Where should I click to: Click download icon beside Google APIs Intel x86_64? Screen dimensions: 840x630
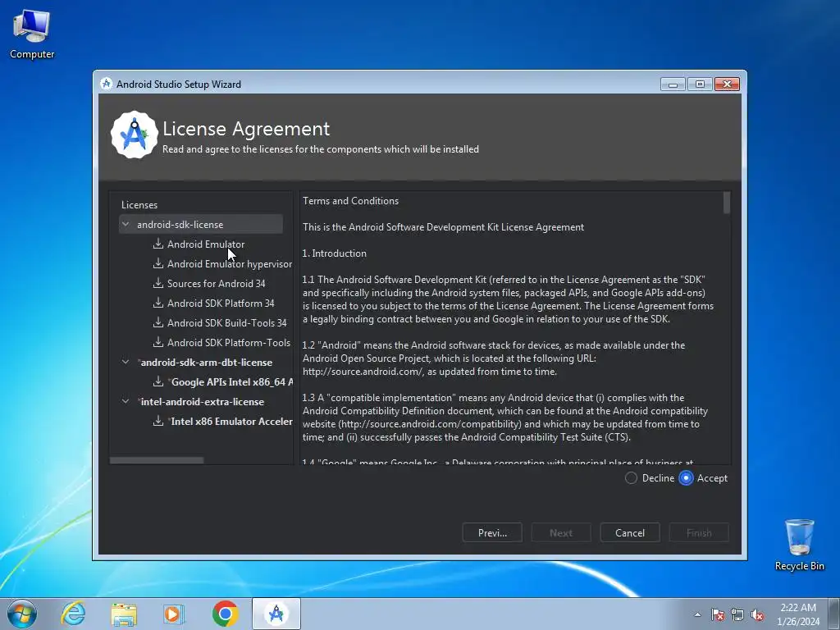pyautogui.click(x=158, y=381)
